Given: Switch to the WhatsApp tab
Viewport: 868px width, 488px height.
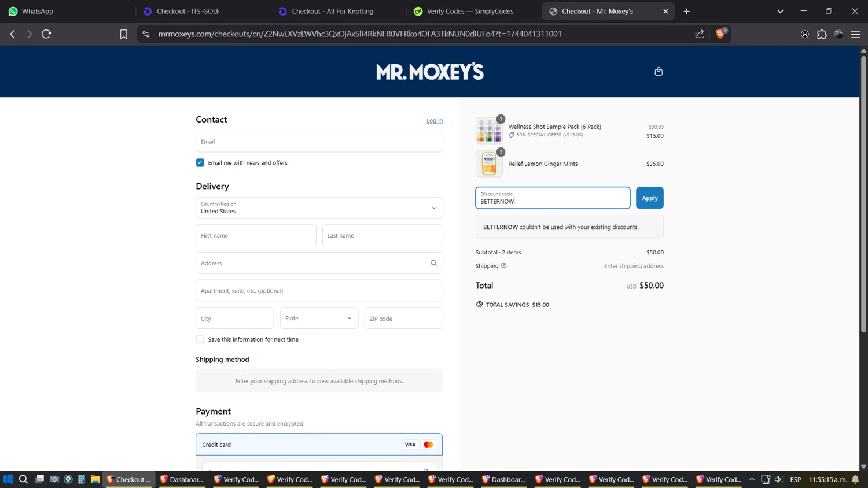Looking at the screenshot, I should point(67,11).
